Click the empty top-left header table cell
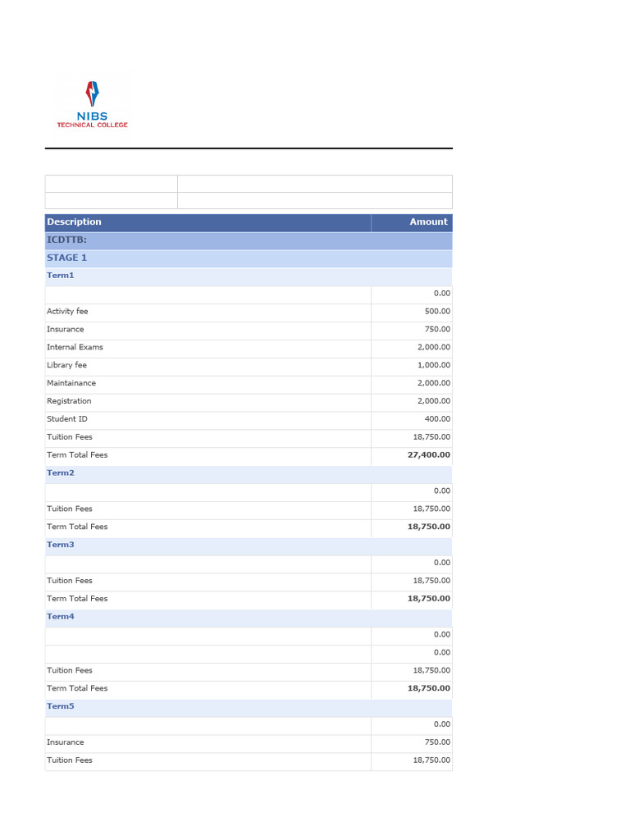Viewport: 630px width, 840px height. click(112, 184)
